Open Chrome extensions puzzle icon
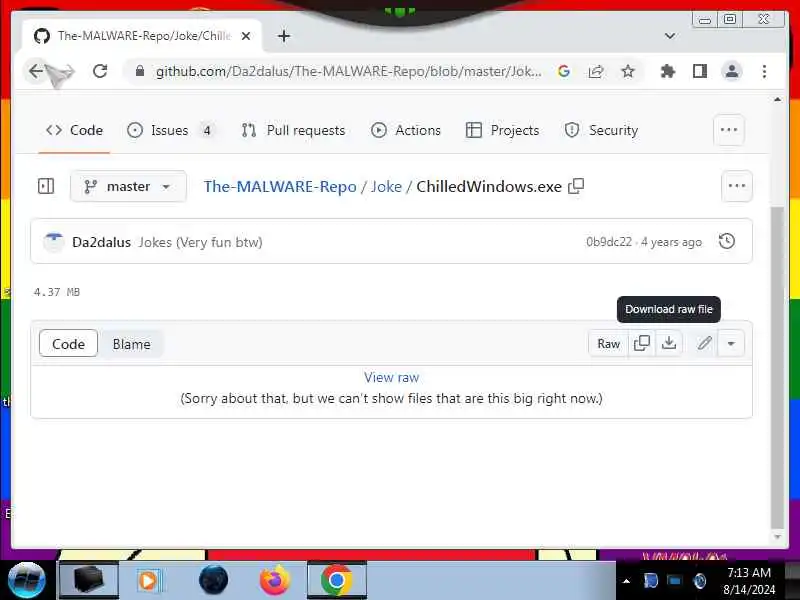The width and height of the screenshot is (800, 600). point(667,71)
